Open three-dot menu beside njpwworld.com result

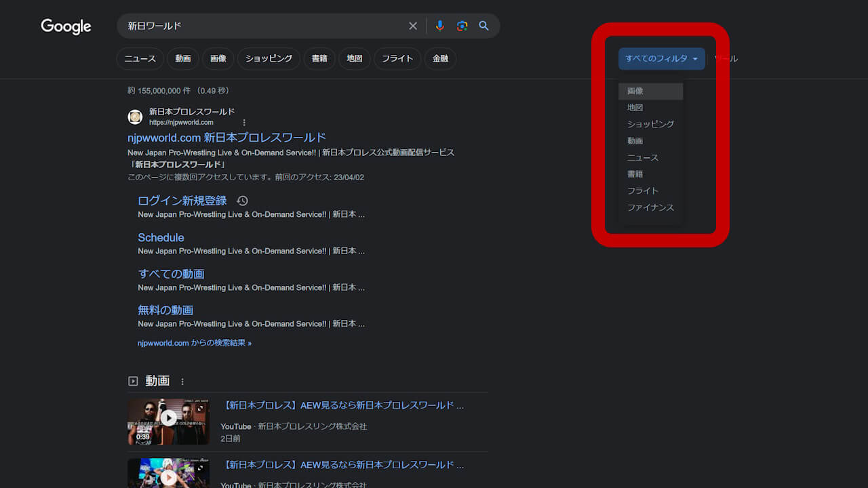point(244,123)
